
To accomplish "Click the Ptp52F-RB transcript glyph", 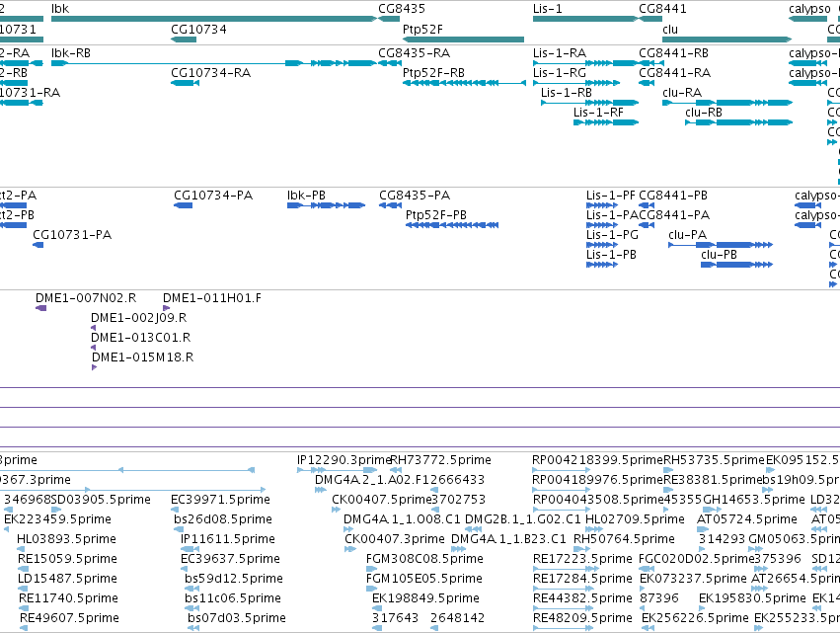I will (465, 83).
